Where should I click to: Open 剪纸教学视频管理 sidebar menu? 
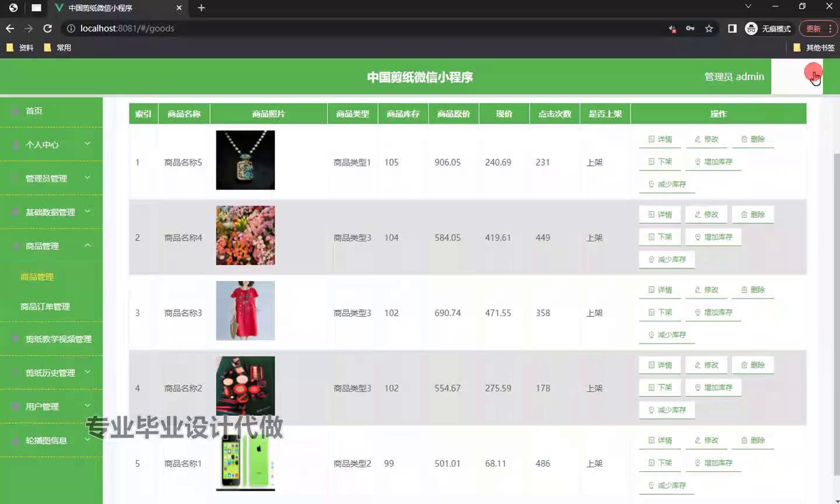(x=51, y=339)
